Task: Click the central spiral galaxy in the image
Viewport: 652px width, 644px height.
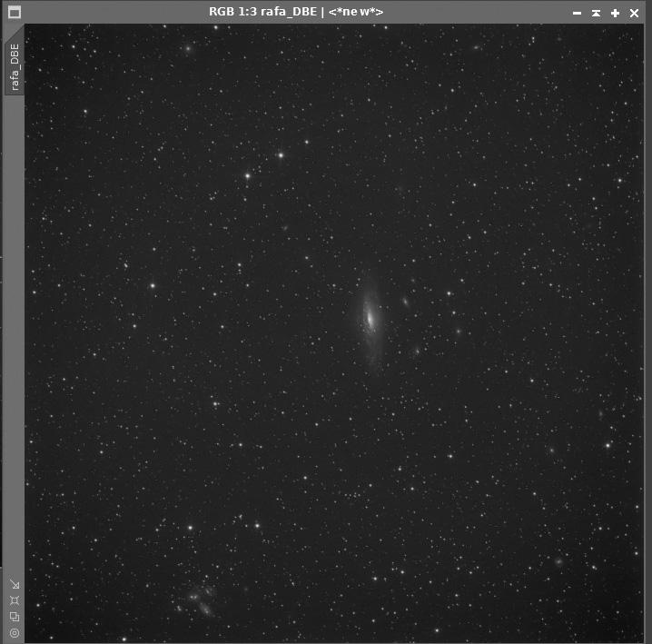Action: [x=370, y=321]
